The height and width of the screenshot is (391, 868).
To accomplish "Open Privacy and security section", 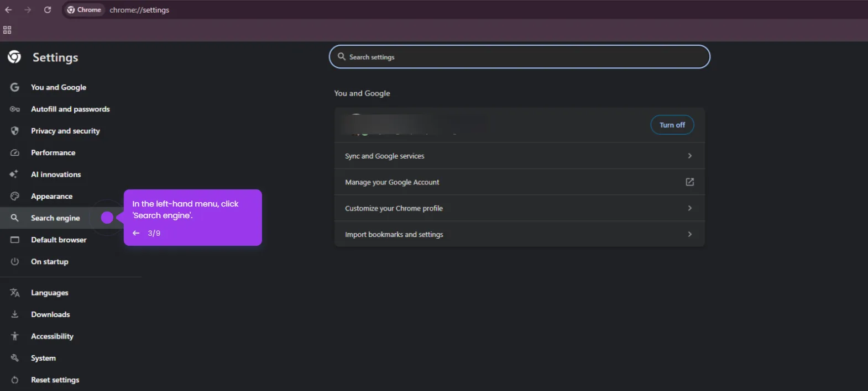I will tap(65, 131).
